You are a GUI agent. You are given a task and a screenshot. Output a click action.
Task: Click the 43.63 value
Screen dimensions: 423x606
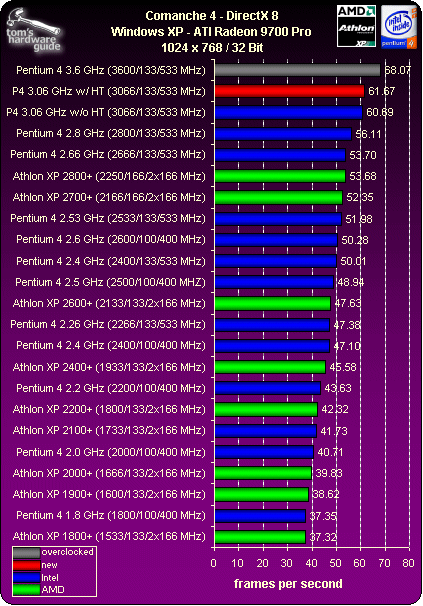(338, 388)
